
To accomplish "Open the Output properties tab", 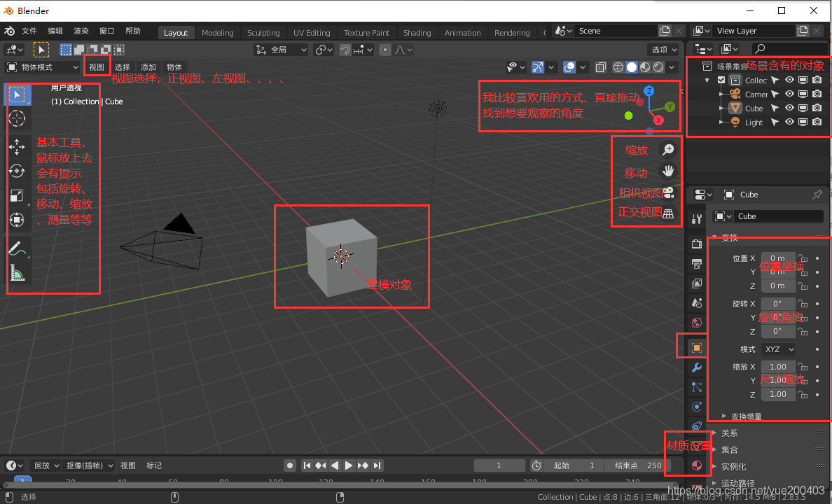I will [697, 263].
